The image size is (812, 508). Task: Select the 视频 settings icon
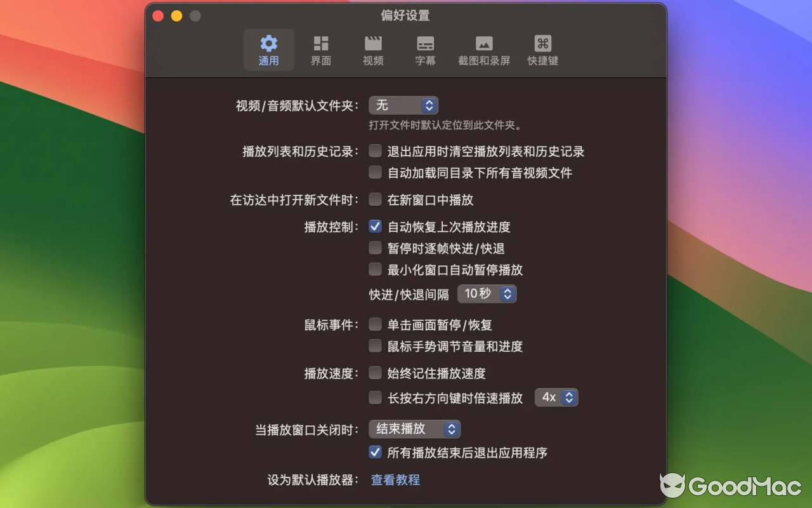[373, 50]
